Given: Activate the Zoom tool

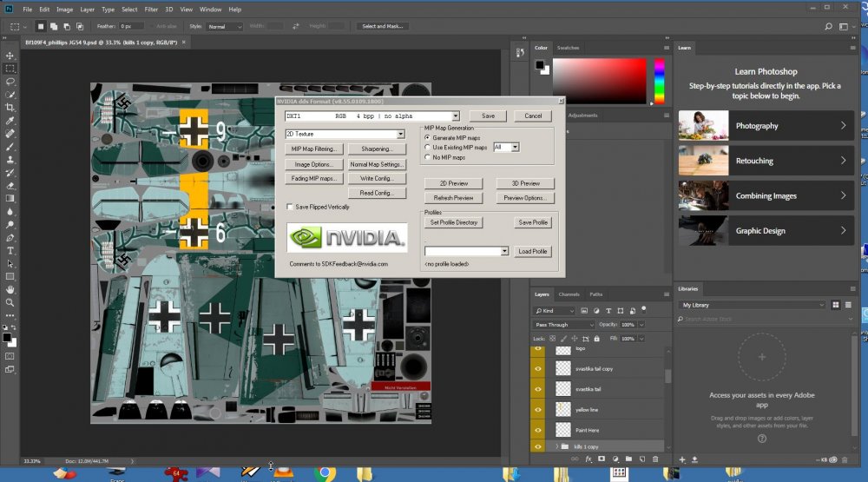Looking at the screenshot, I should tap(10, 302).
